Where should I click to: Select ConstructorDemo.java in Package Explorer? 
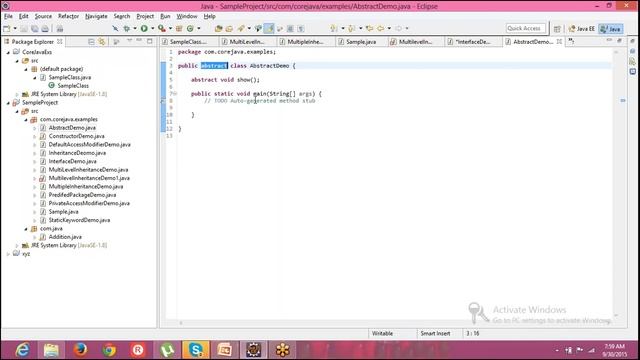click(76, 136)
